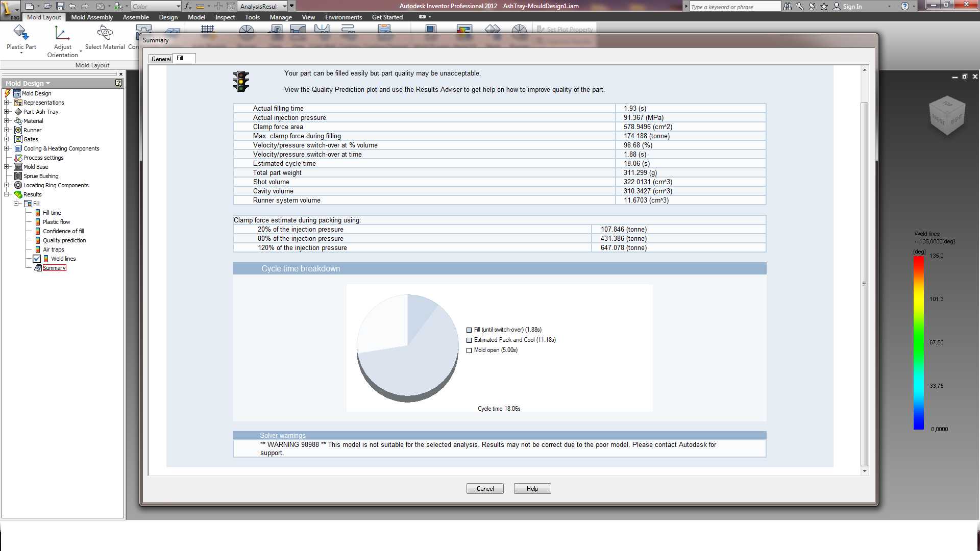Toggle the Mold open legend box
Screen dimensions: 980x551
469,350
